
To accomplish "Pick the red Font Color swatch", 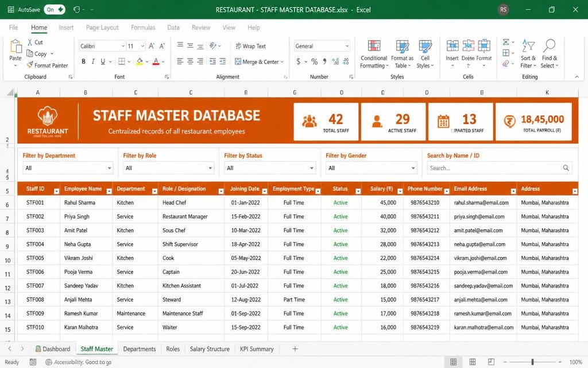I will pos(156,61).
